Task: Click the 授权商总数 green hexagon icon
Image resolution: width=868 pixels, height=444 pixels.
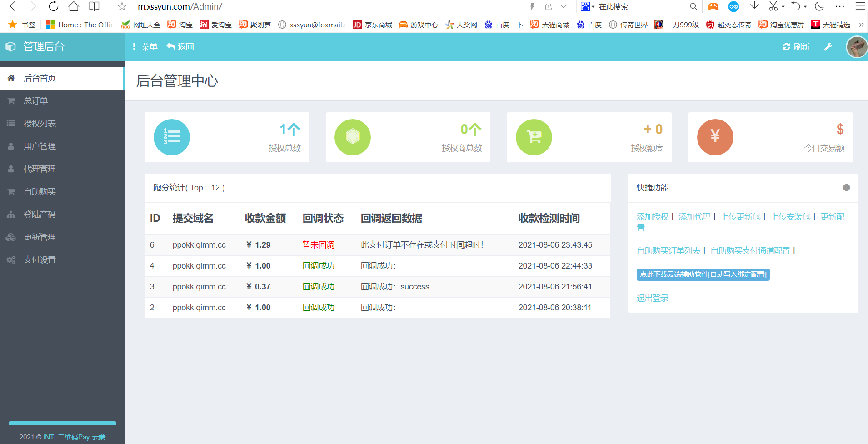Action: pyautogui.click(x=353, y=137)
